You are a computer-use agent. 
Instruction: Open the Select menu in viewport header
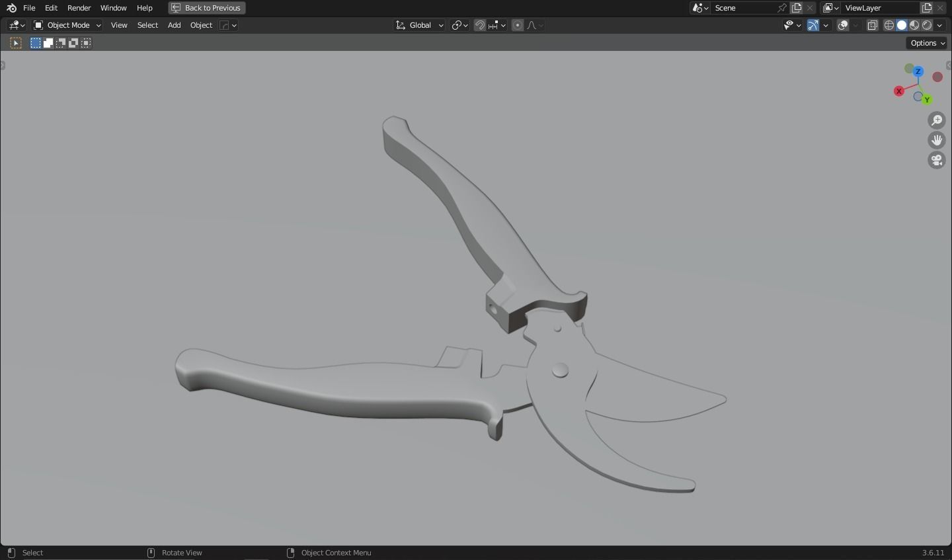147,25
